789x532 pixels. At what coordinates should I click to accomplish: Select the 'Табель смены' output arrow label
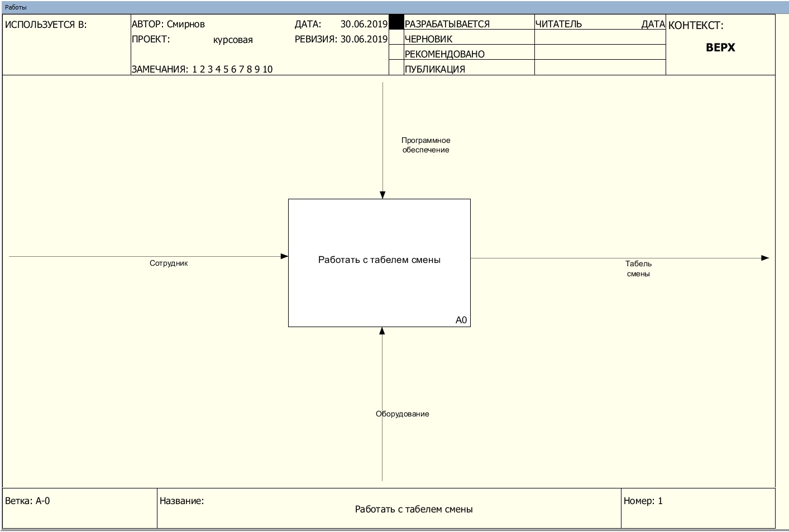638,269
